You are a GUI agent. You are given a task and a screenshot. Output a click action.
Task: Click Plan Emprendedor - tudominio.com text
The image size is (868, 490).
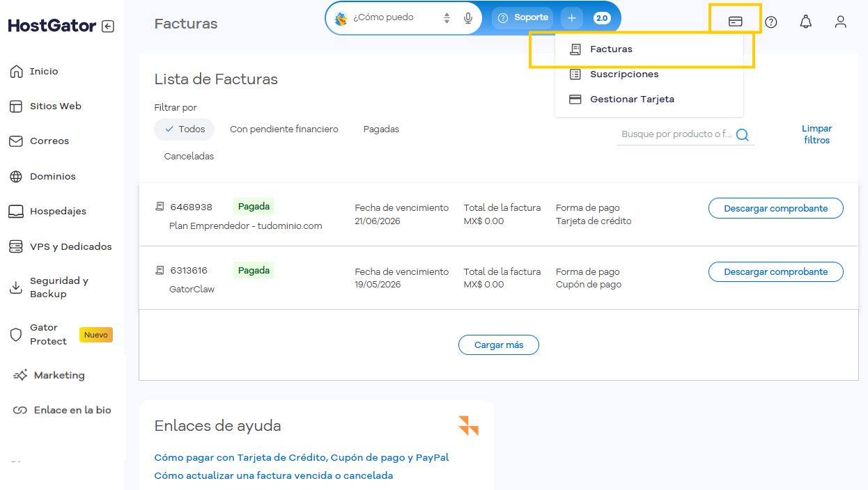click(x=246, y=226)
